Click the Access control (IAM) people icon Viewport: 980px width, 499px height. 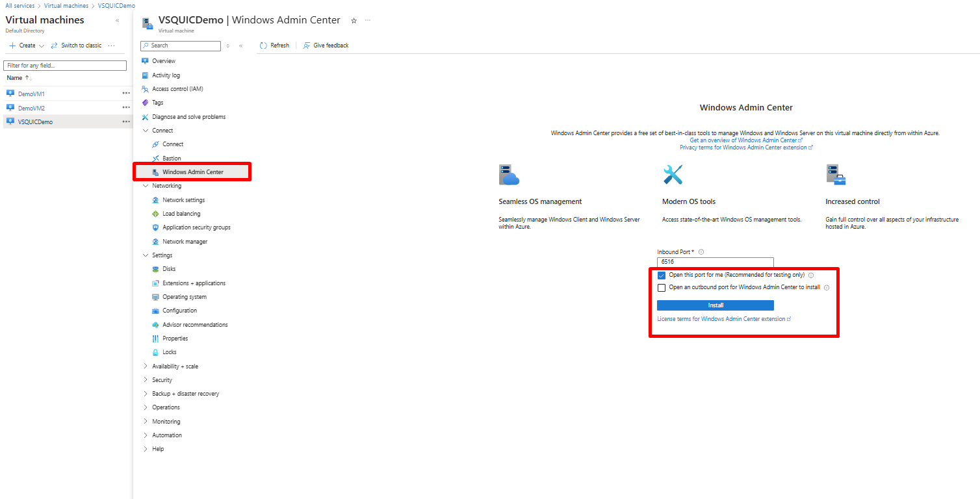(145, 89)
